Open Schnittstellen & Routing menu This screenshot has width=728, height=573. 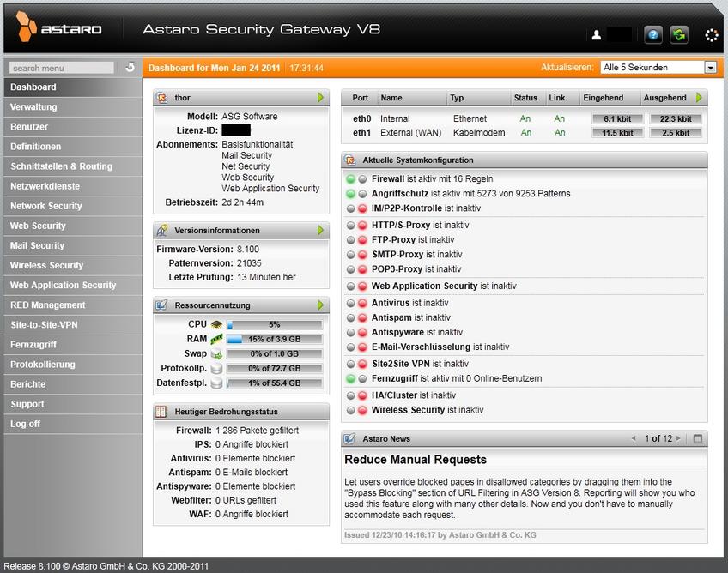73,166
